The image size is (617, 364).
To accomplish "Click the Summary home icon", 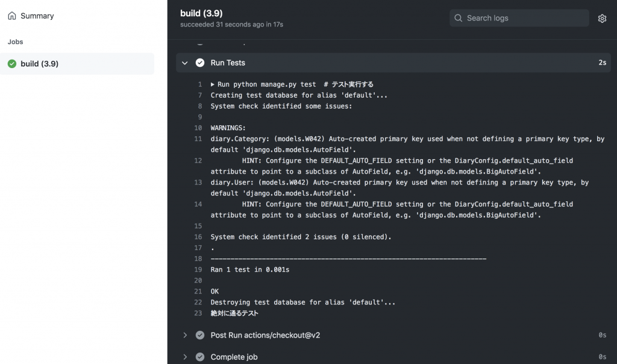I will 12,16.
